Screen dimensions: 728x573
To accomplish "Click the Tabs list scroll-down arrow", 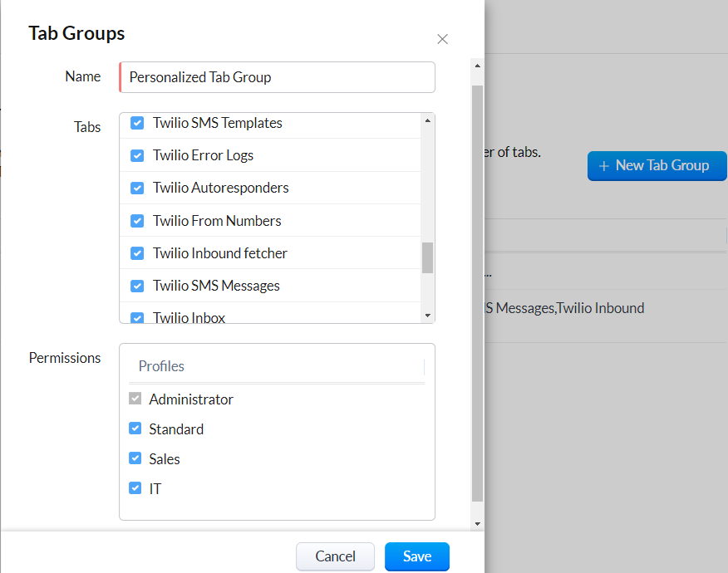I will tap(428, 316).
